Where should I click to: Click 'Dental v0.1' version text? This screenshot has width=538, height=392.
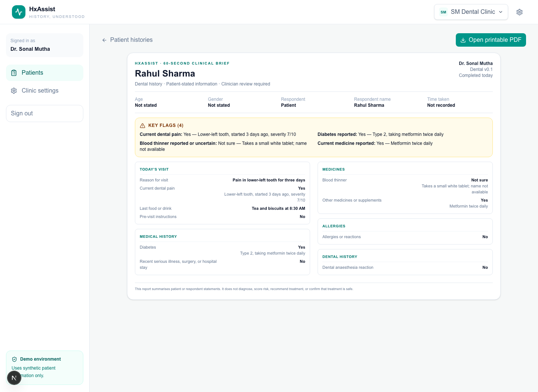pos(481,69)
